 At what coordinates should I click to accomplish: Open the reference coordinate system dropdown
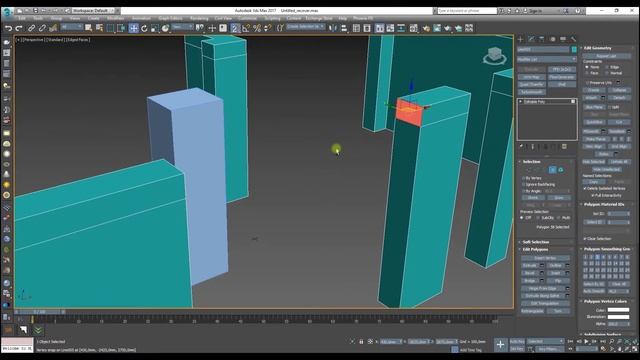coord(182,27)
